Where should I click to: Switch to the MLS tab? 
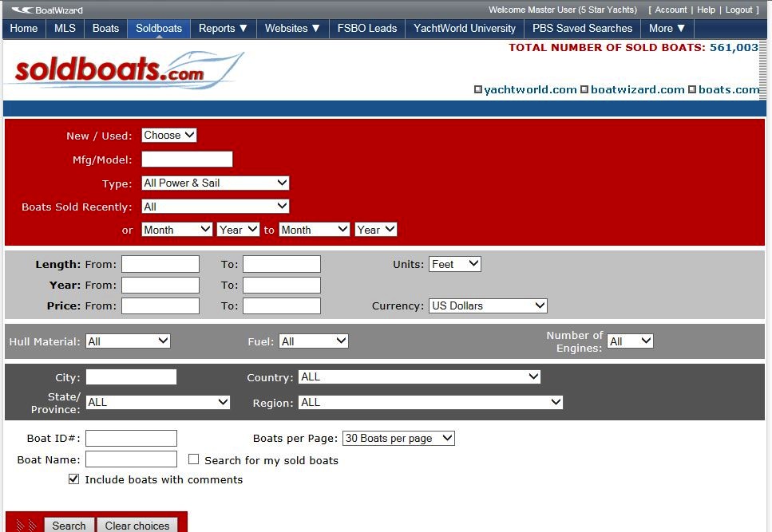(65, 28)
